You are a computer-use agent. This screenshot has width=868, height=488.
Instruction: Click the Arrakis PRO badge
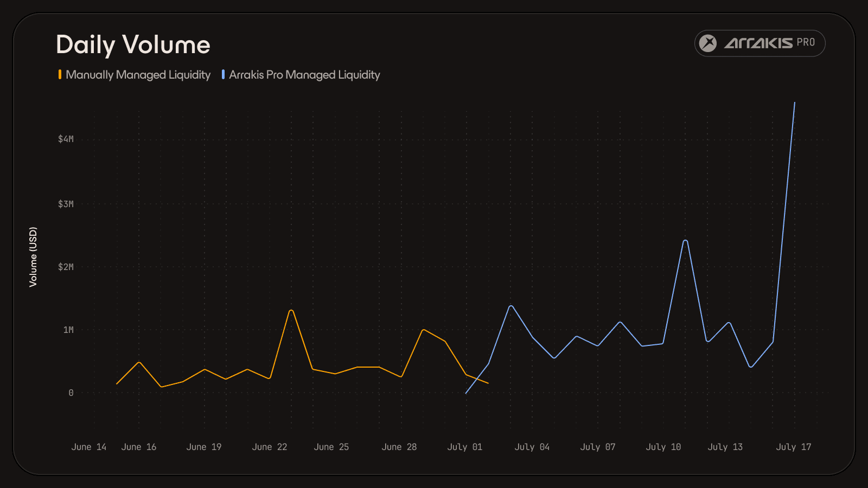[x=759, y=43]
